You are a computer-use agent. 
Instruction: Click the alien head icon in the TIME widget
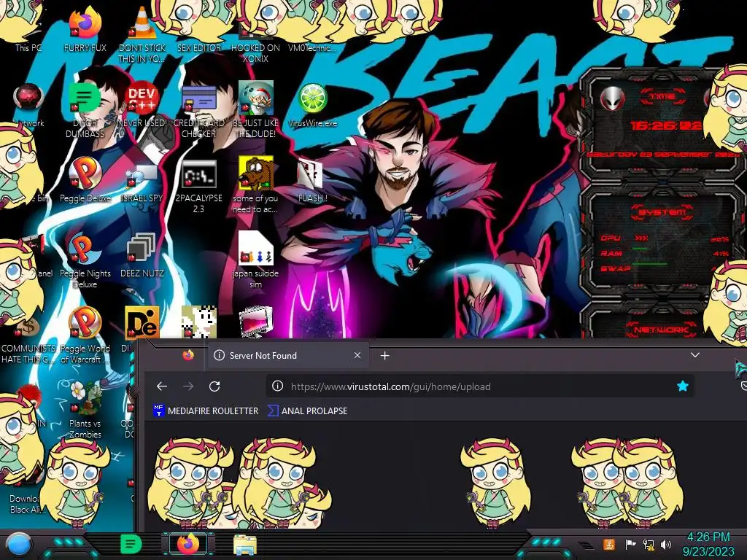pos(613,98)
